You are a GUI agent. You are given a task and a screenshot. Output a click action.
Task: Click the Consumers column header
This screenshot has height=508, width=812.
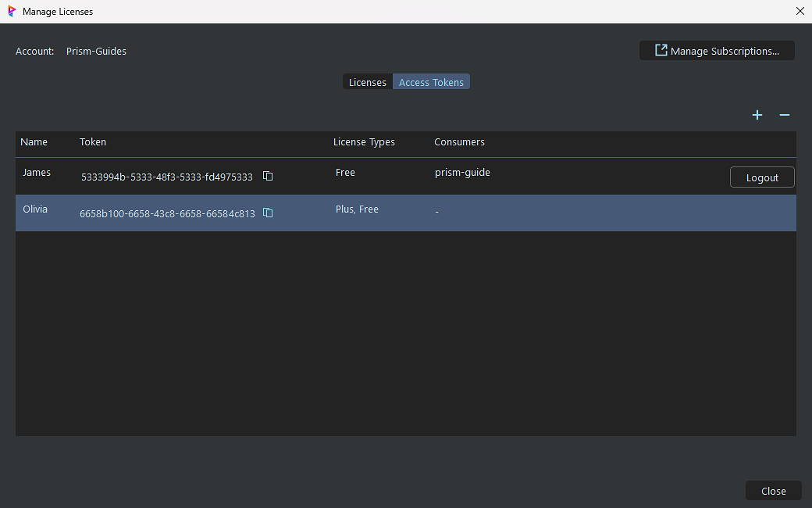459,142
